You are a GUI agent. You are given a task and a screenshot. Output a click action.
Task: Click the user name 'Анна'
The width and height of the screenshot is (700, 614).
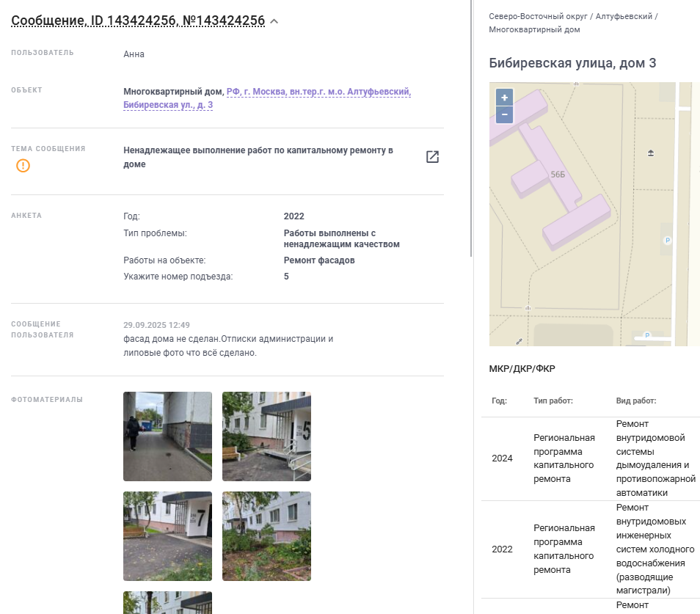134,54
